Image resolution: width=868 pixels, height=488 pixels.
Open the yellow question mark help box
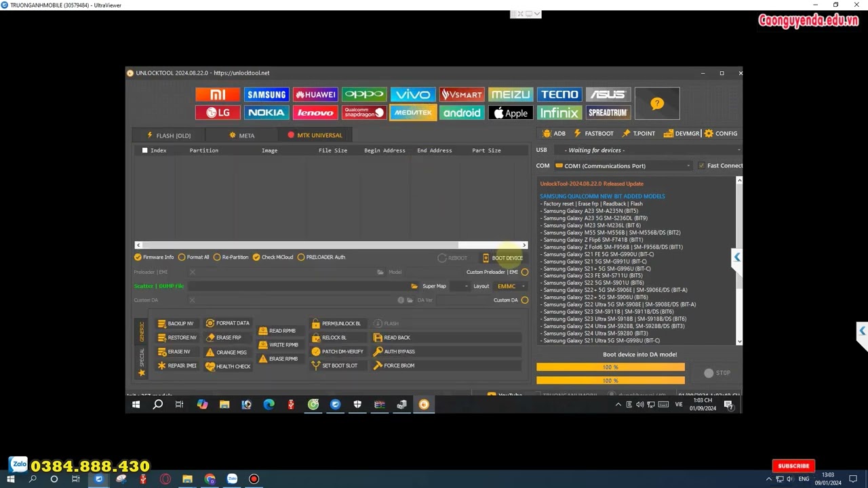[657, 104]
